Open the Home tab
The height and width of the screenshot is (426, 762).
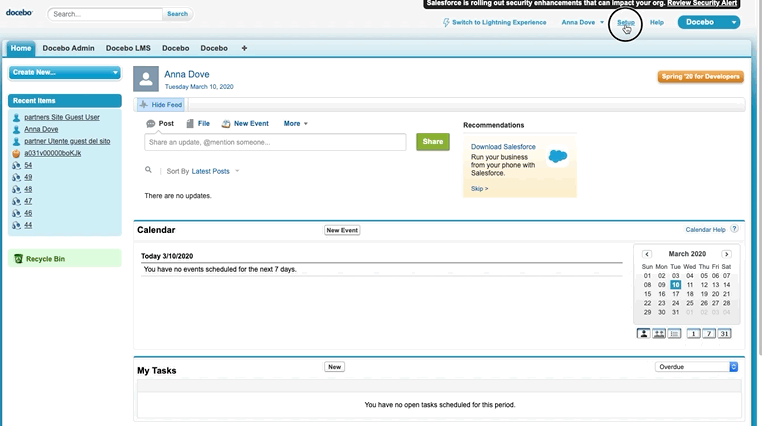(21, 48)
